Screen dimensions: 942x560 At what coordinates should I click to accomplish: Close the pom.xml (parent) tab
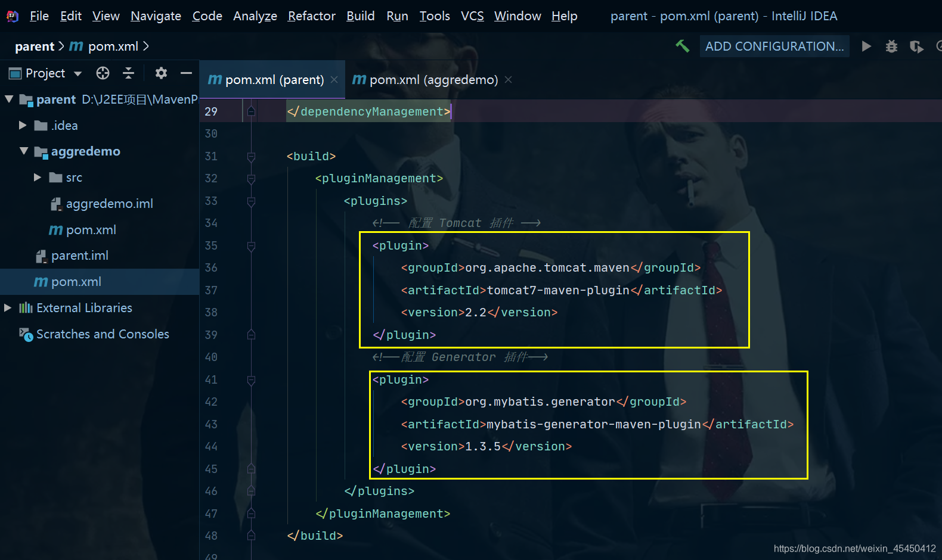tap(334, 80)
